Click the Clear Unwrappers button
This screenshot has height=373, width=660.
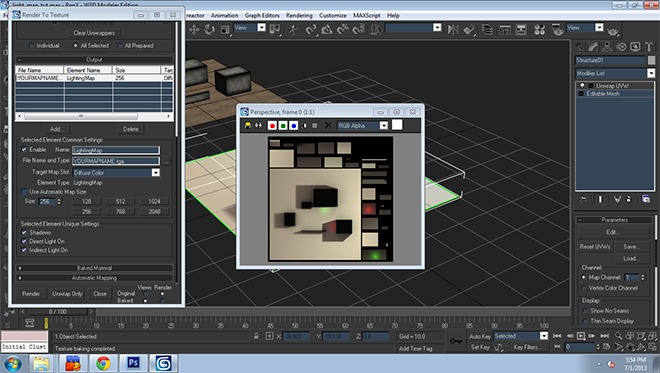pos(94,33)
